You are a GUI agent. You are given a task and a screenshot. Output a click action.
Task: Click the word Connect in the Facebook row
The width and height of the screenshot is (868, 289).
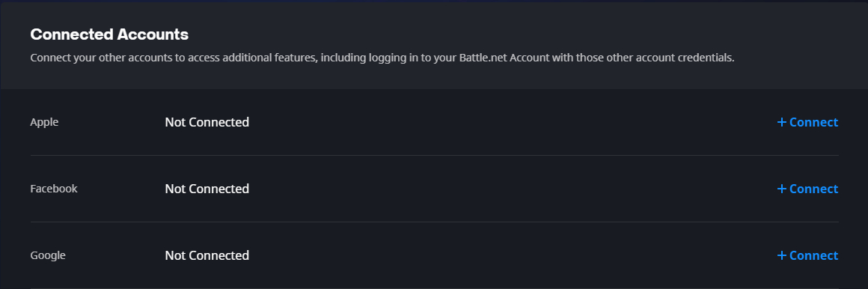[x=814, y=189]
